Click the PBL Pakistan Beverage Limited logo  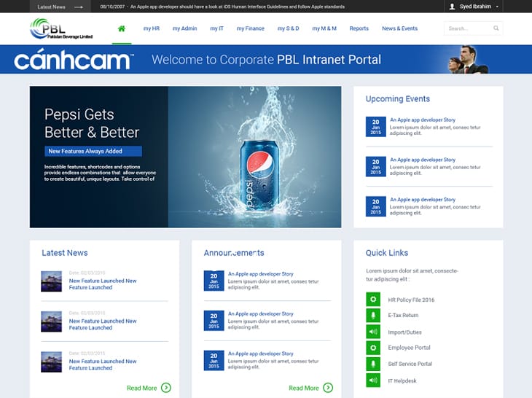coord(61,28)
